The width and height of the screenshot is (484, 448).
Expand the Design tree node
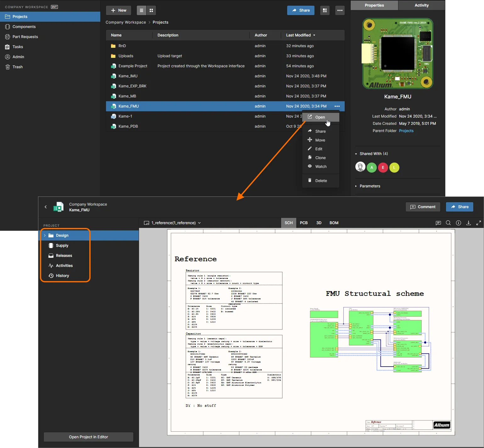tap(45, 235)
